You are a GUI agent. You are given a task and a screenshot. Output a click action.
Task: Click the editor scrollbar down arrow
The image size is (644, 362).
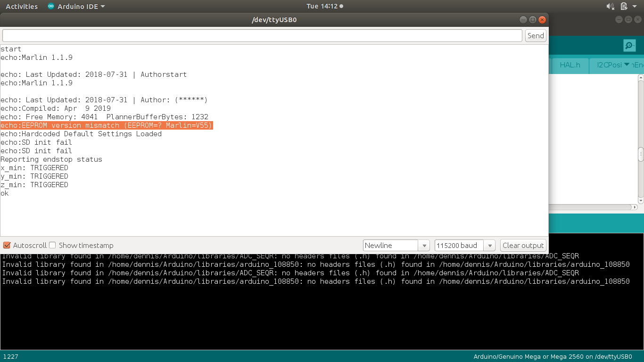pyautogui.click(x=641, y=200)
